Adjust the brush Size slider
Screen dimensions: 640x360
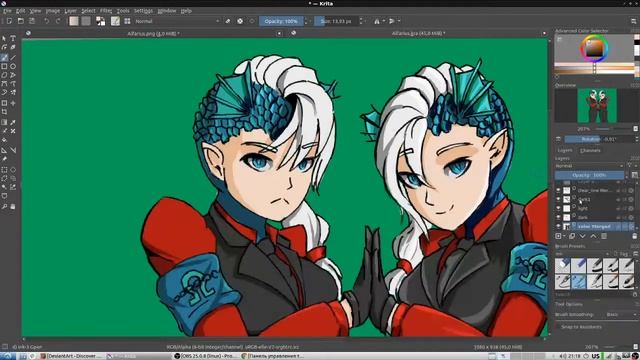pyautogui.click(x=336, y=21)
